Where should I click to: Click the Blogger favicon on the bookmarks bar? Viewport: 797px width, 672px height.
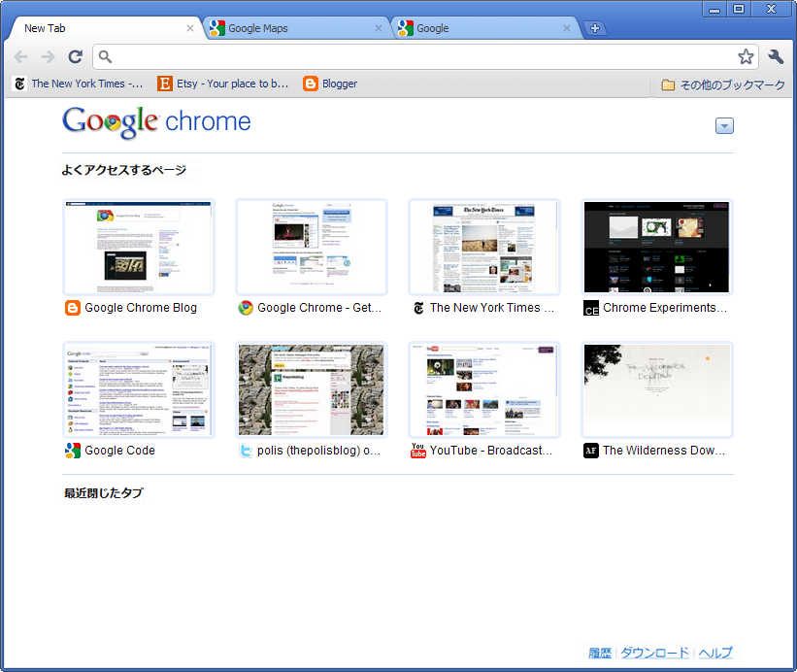pos(310,84)
